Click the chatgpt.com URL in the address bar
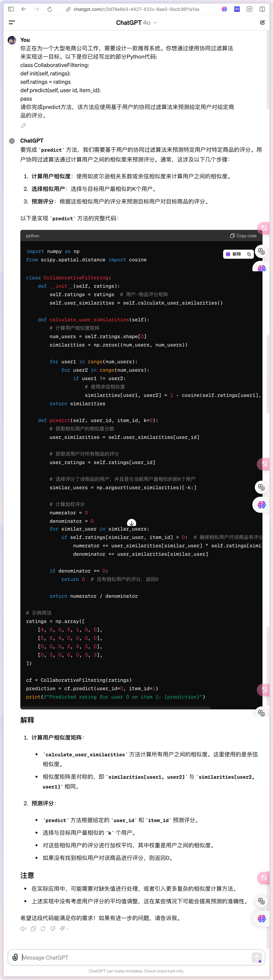The height and width of the screenshot is (980, 273). pyautogui.click(x=136, y=9)
